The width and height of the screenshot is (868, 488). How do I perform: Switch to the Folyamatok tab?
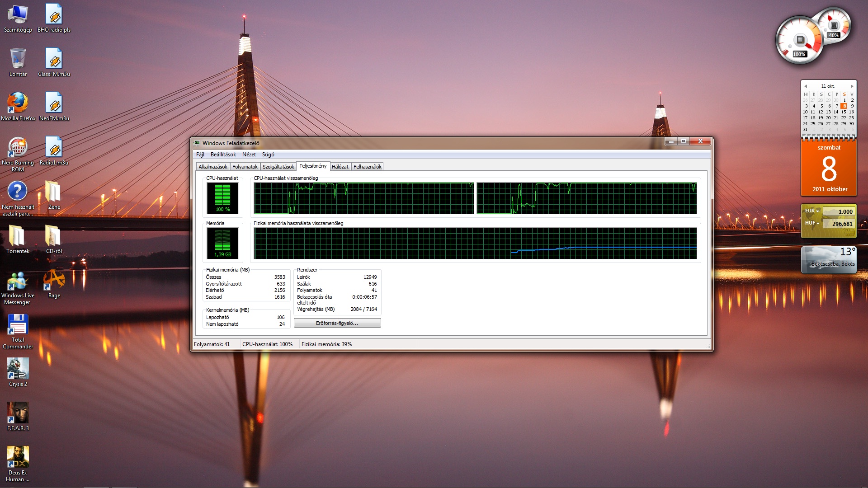coord(245,167)
